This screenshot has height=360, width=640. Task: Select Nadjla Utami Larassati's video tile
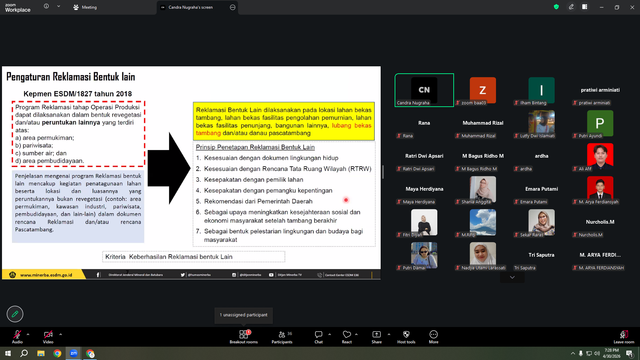click(x=483, y=256)
